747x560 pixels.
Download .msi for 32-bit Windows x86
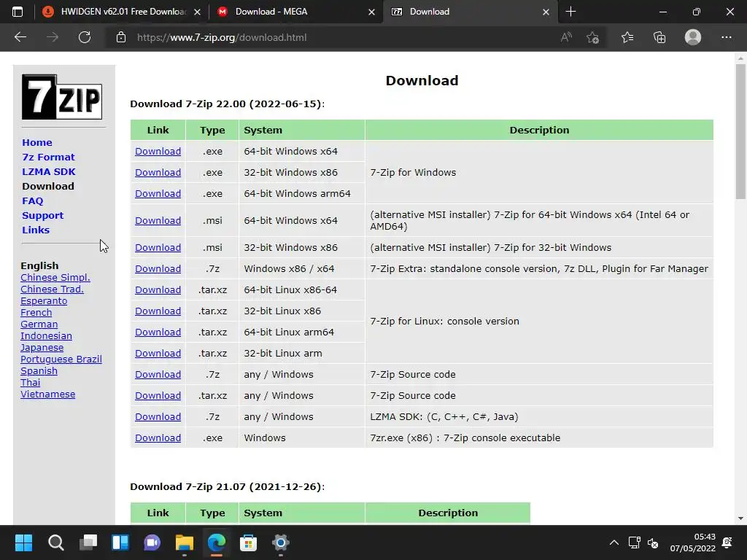[158, 248]
